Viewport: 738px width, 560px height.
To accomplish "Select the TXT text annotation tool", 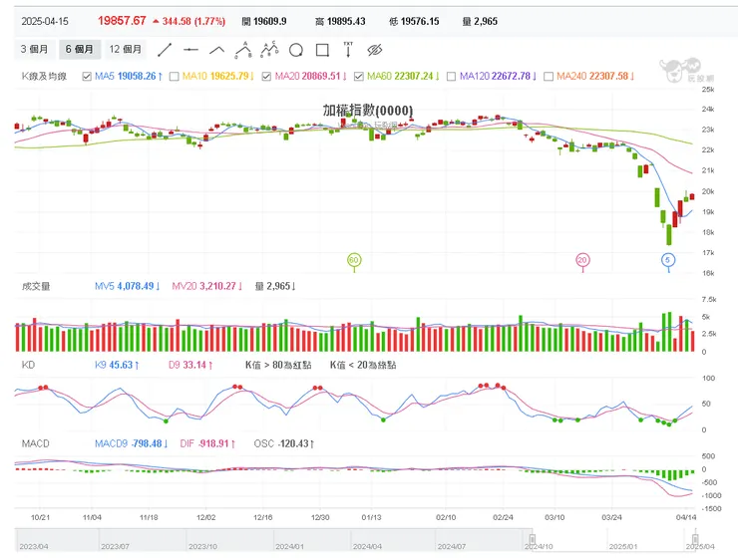I will [x=348, y=48].
